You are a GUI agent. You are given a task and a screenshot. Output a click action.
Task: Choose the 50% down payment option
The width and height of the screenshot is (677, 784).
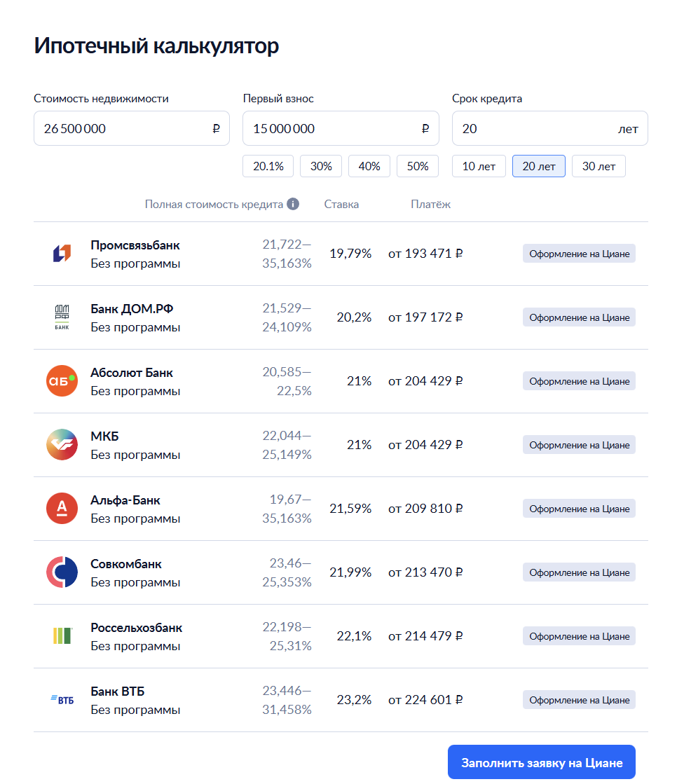click(418, 166)
